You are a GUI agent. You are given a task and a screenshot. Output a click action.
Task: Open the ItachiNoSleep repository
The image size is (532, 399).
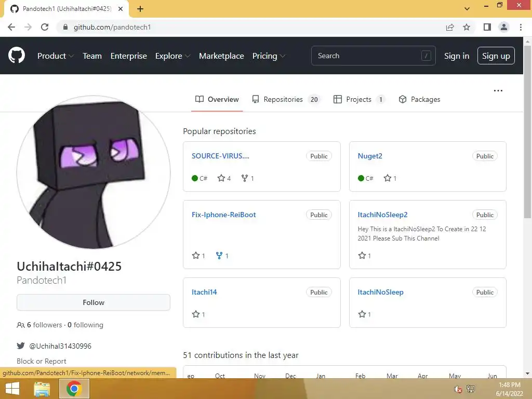pos(380,292)
